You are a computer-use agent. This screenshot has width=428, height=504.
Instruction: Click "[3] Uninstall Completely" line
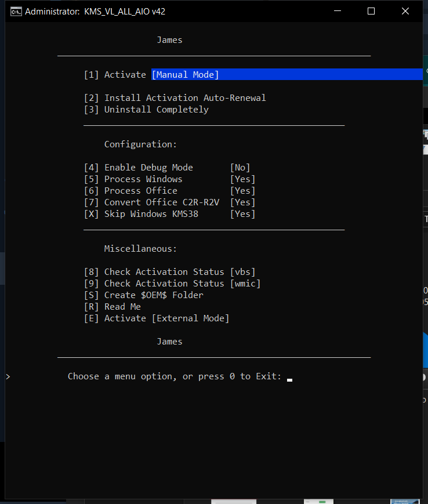[x=146, y=110]
